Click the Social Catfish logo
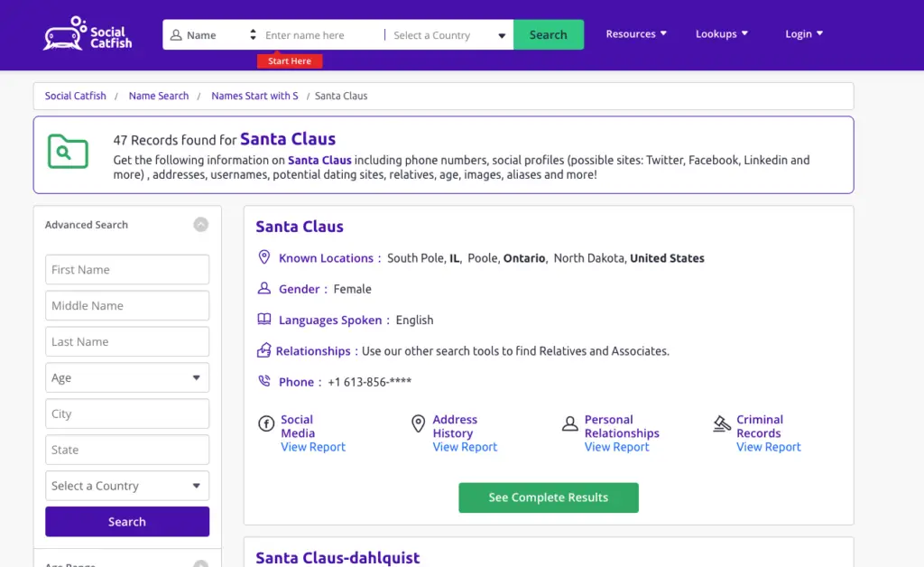 (88, 33)
